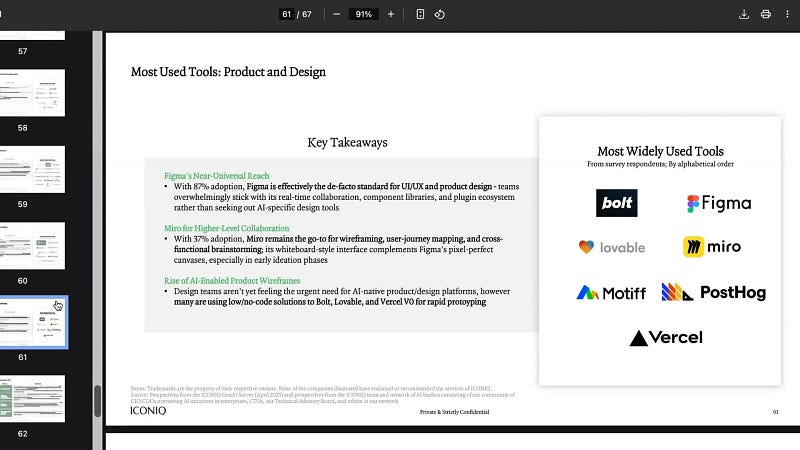Click the 'Figma's Near-Universal Reach' heading
800x450 pixels.
pyautogui.click(x=216, y=176)
